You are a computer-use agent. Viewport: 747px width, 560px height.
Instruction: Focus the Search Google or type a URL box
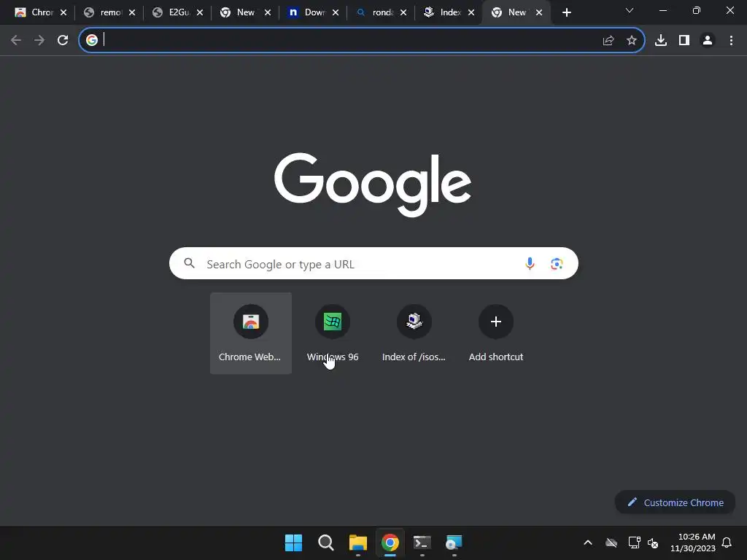pos(373,263)
